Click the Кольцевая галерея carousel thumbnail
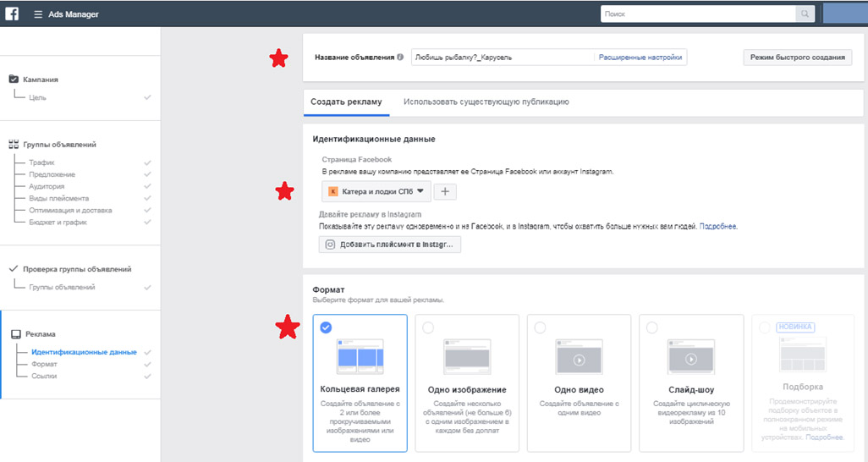868x462 pixels. click(360, 356)
